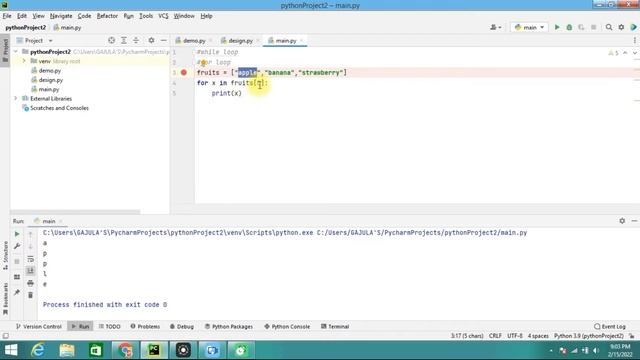Open the run configuration main dropdown
The height and width of the screenshot is (360, 640).
[x=529, y=27]
